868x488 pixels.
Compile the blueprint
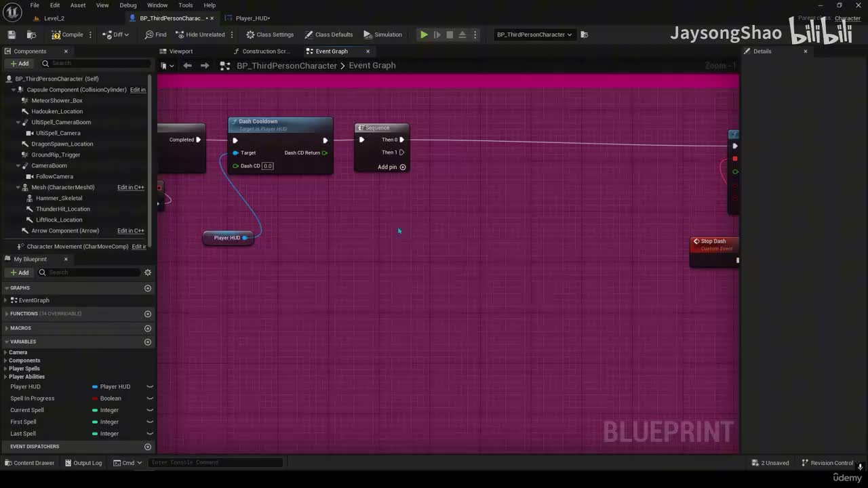pos(67,35)
